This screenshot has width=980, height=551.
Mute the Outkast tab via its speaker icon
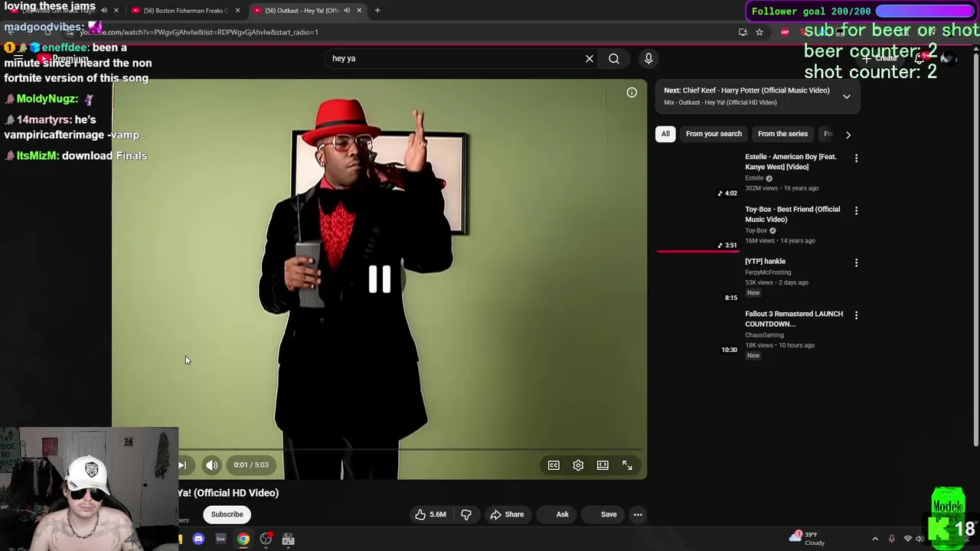[347, 11]
